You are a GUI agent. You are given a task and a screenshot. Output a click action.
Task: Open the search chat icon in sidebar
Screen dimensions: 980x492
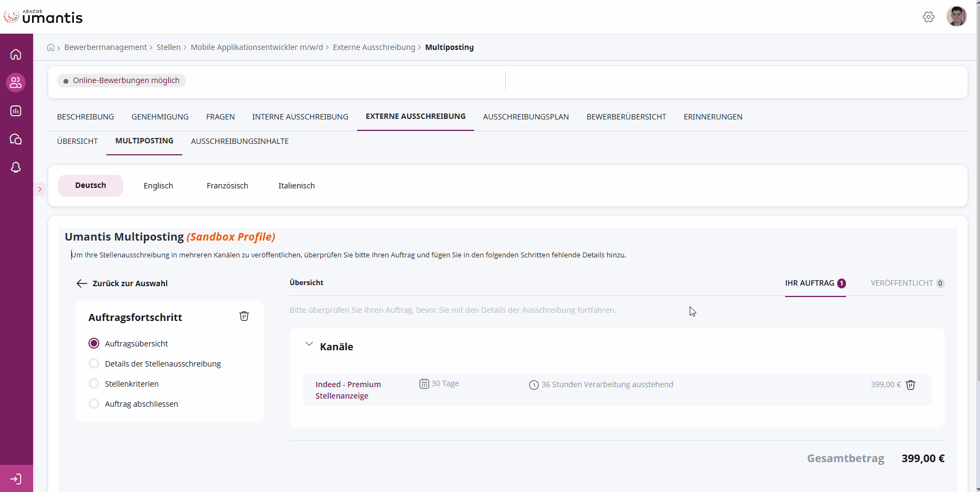point(16,139)
